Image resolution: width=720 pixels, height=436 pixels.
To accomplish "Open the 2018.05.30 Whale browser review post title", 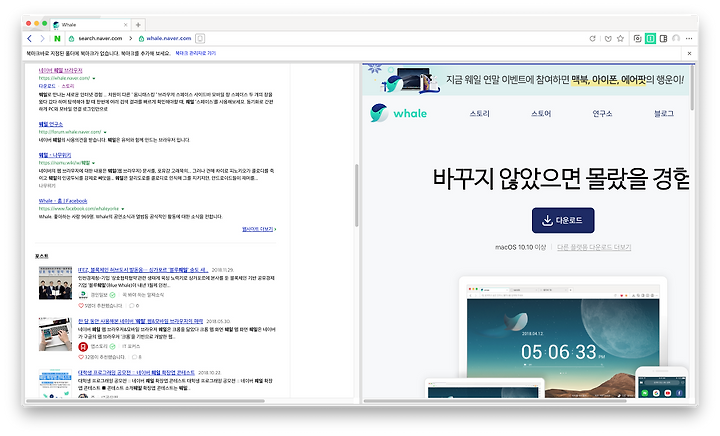I will [141, 321].
